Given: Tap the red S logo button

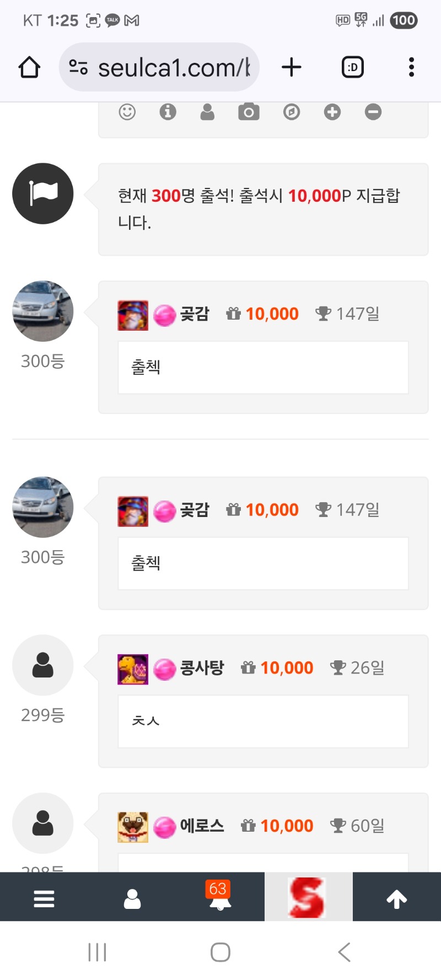Looking at the screenshot, I should tap(308, 897).
